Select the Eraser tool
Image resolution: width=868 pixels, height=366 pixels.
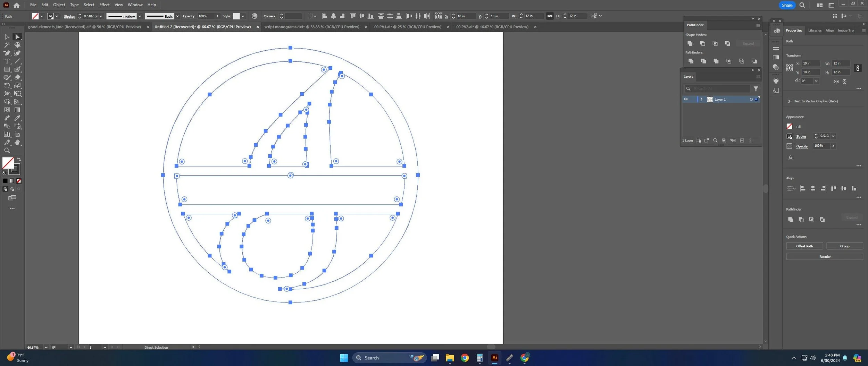(x=17, y=77)
